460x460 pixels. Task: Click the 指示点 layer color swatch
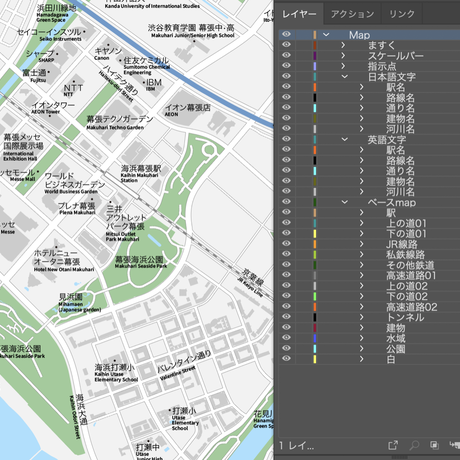point(315,66)
